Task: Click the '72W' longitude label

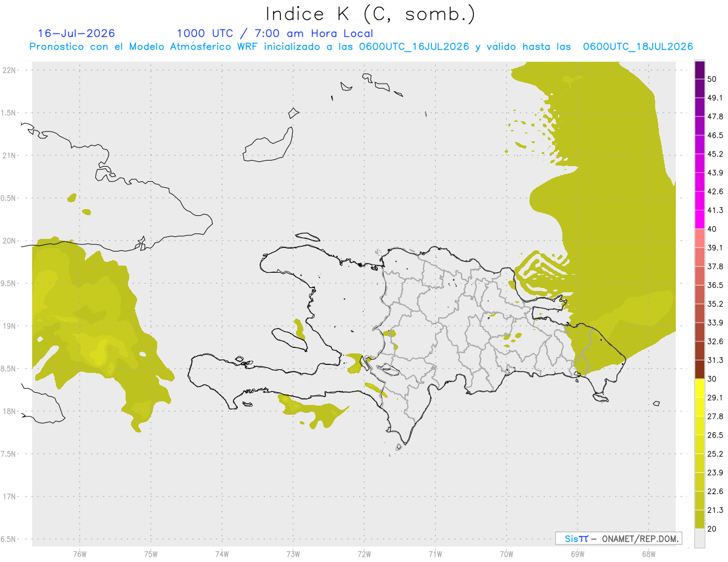Action: [x=364, y=554]
